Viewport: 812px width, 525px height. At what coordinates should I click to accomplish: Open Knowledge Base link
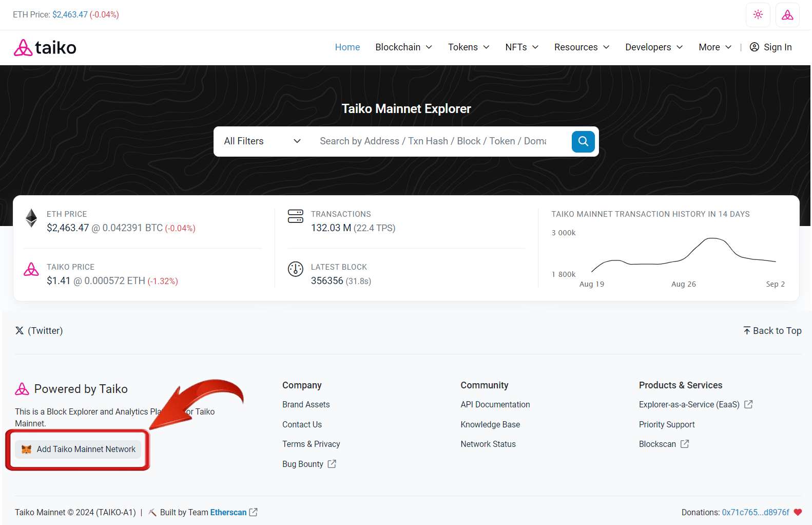[490, 425]
